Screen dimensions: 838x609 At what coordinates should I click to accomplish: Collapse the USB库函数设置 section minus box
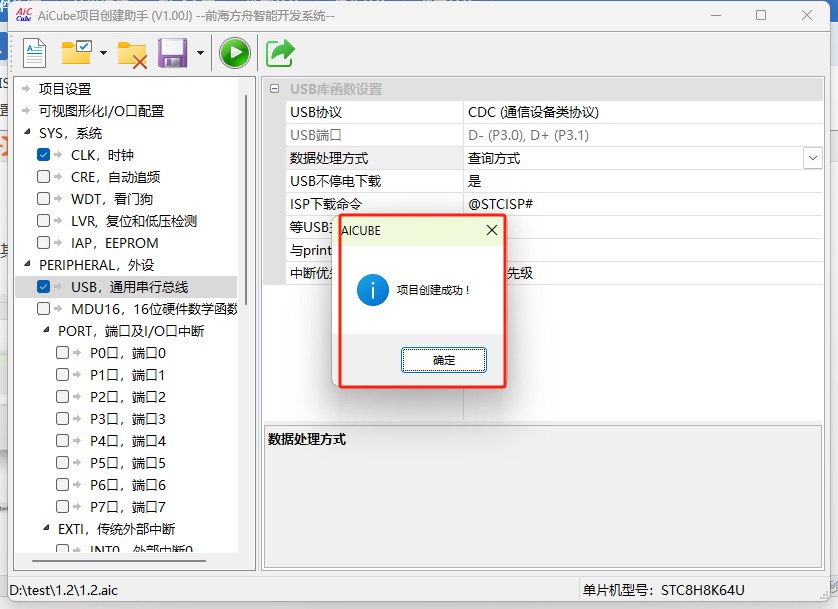point(274,89)
